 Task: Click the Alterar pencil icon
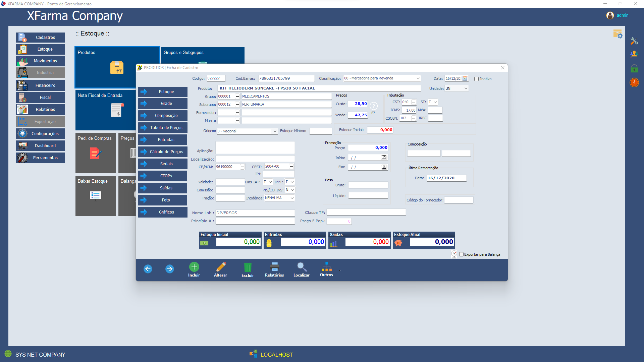(x=221, y=267)
